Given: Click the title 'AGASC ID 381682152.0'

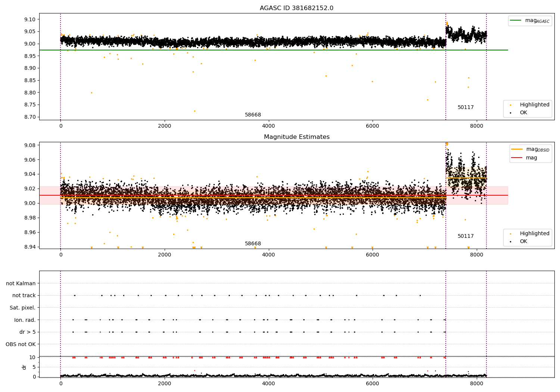Looking at the screenshot, I should [x=296, y=8].
